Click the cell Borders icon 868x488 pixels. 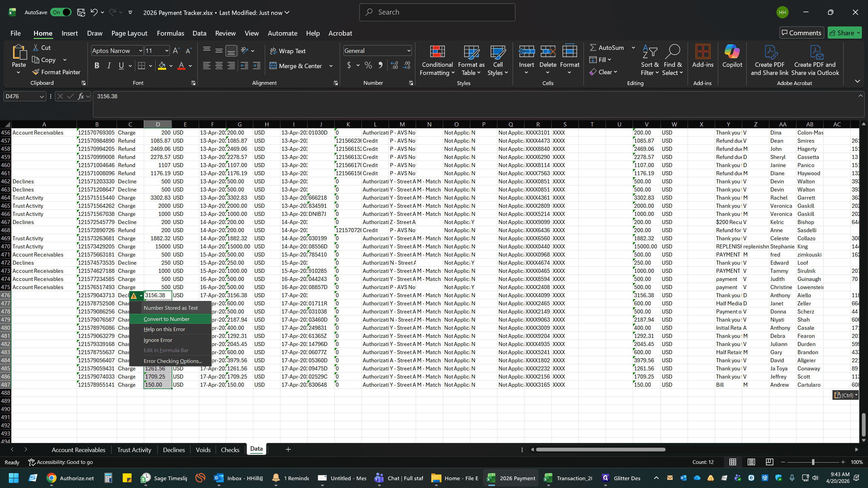pyautogui.click(x=142, y=66)
